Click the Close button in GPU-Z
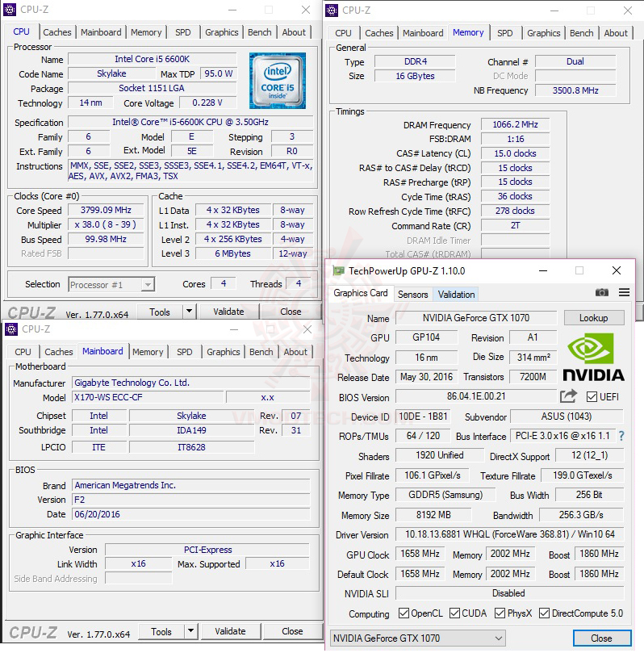 (x=601, y=638)
